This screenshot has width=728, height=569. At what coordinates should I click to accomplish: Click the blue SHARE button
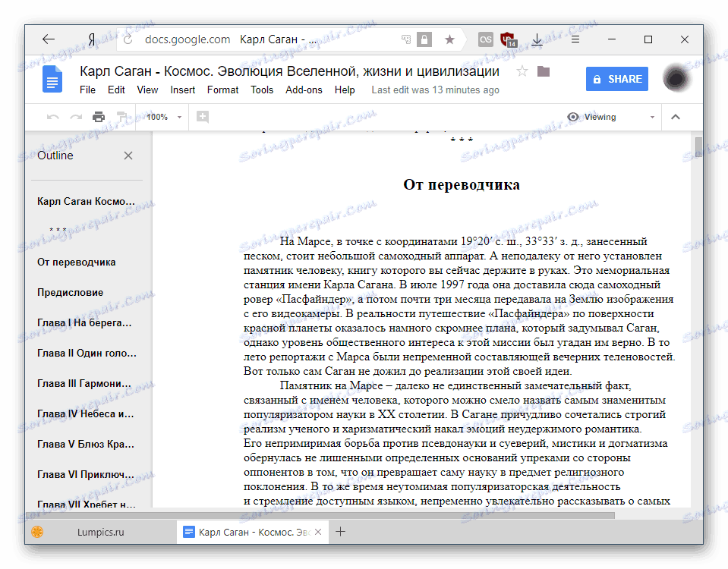coord(617,79)
